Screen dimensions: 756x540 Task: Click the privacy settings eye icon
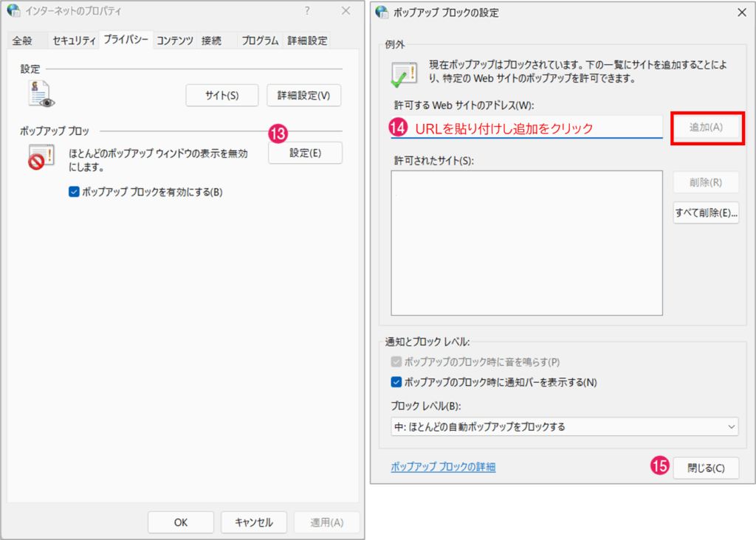coord(41,94)
